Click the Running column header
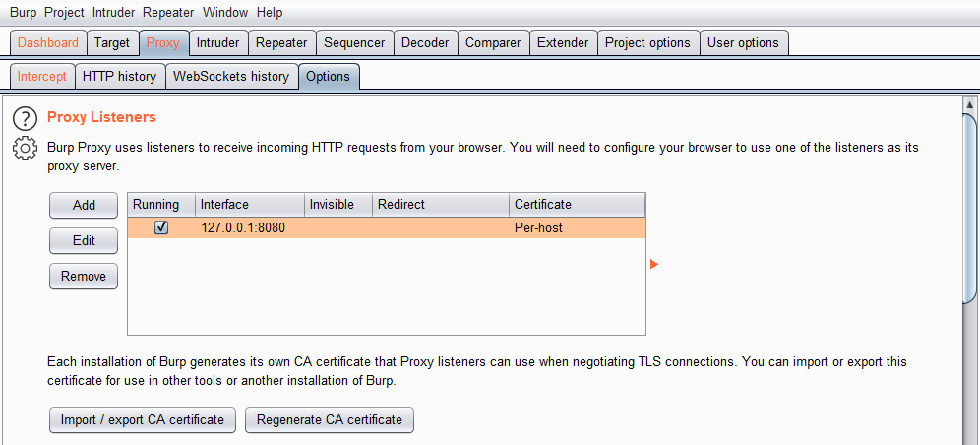980x445 pixels. click(162, 205)
